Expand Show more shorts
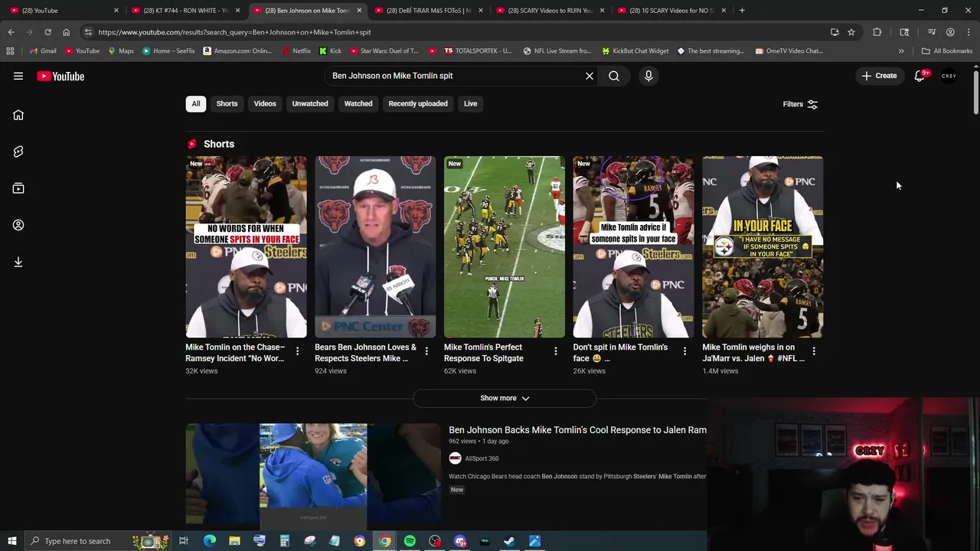Screen dimensions: 980x551 pyautogui.click(x=505, y=398)
